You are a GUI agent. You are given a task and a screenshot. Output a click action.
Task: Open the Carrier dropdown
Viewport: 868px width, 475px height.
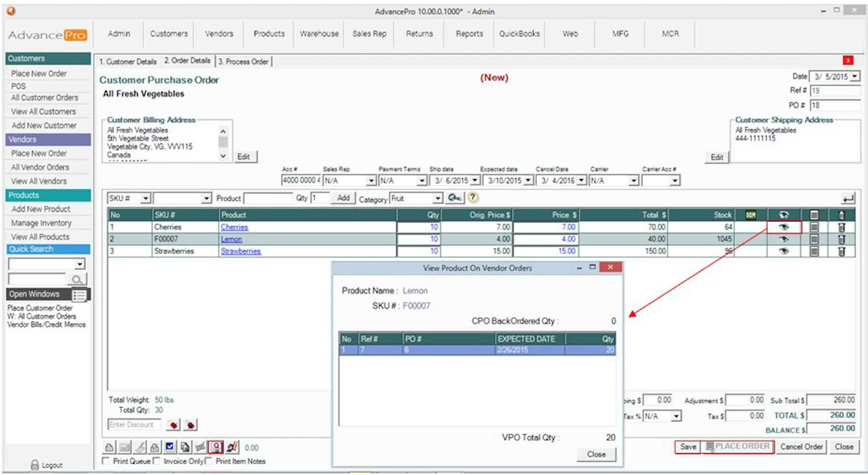[633, 181]
